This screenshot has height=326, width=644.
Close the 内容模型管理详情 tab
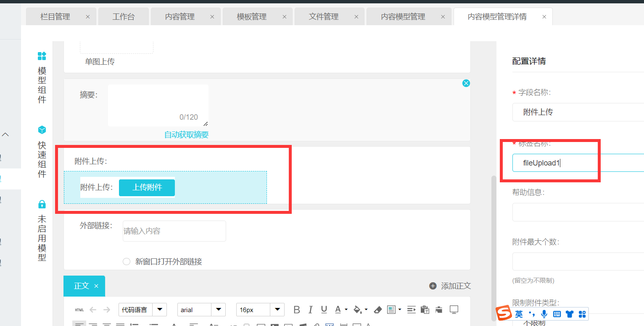pyautogui.click(x=544, y=17)
